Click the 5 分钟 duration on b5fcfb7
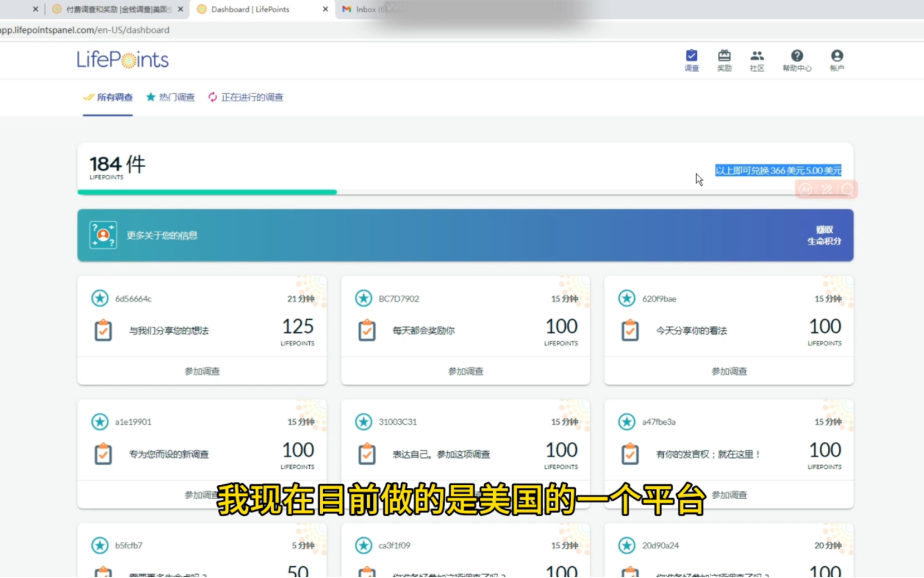This screenshot has height=578, width=924. pyautogui.click(x=303, y=545)
